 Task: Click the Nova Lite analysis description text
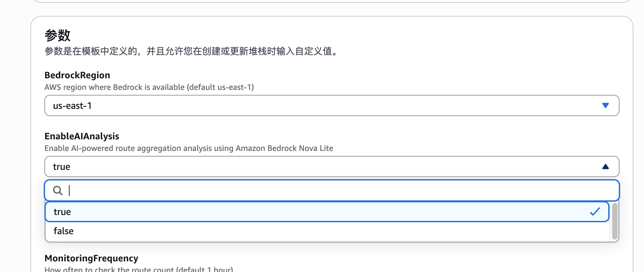click(x=189, y=148)
